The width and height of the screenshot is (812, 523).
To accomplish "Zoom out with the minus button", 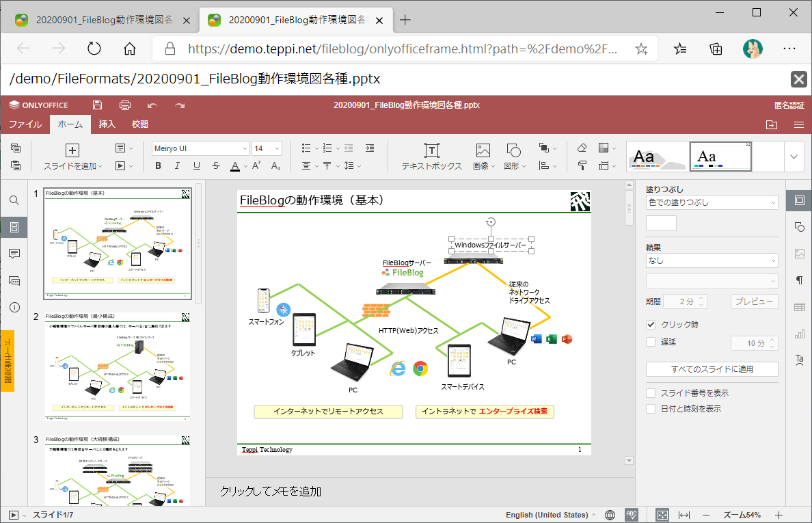I will (706, 515).
